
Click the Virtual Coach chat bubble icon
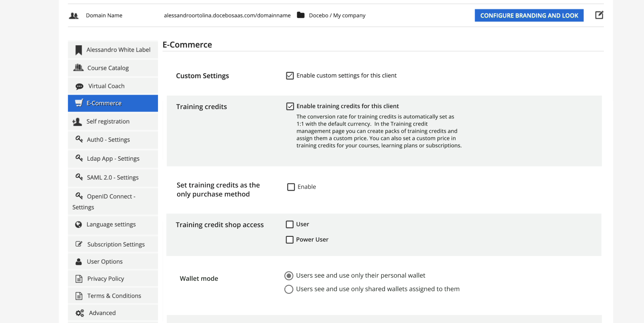click(79, 86)
